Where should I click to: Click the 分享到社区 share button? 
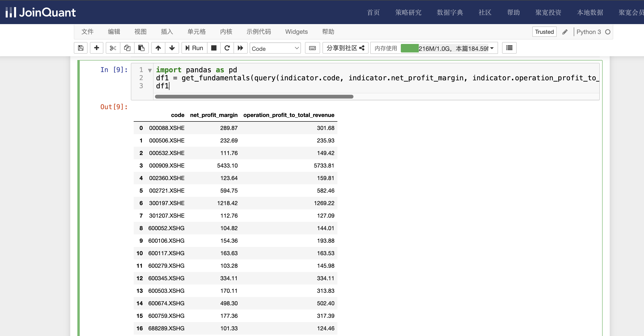[345, 48]
